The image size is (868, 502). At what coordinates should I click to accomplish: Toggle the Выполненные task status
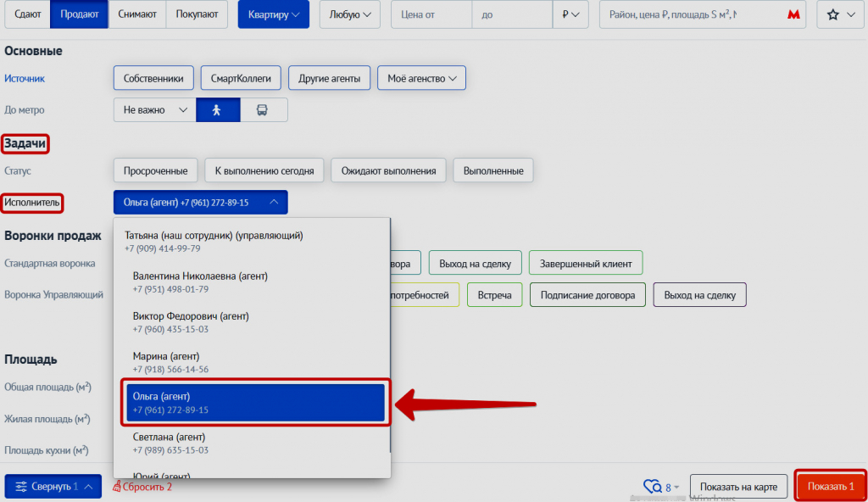(x=493, y=170)
